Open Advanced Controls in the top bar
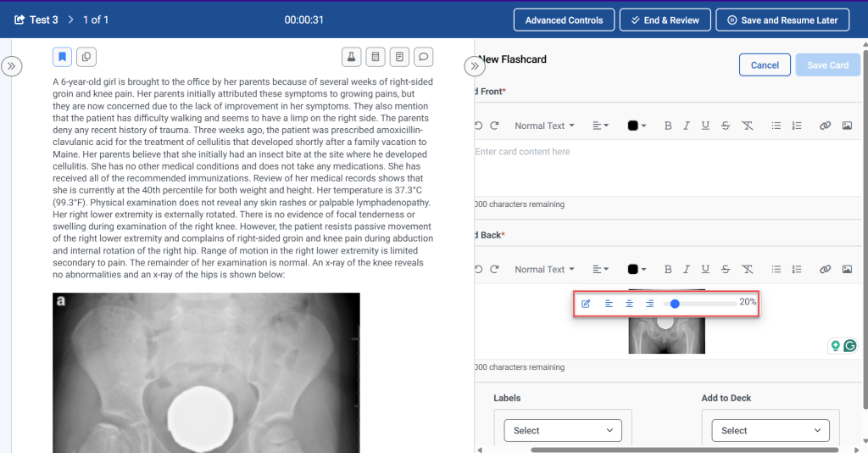868x453 pixels. pyautogui.click(x=564, y=20)
